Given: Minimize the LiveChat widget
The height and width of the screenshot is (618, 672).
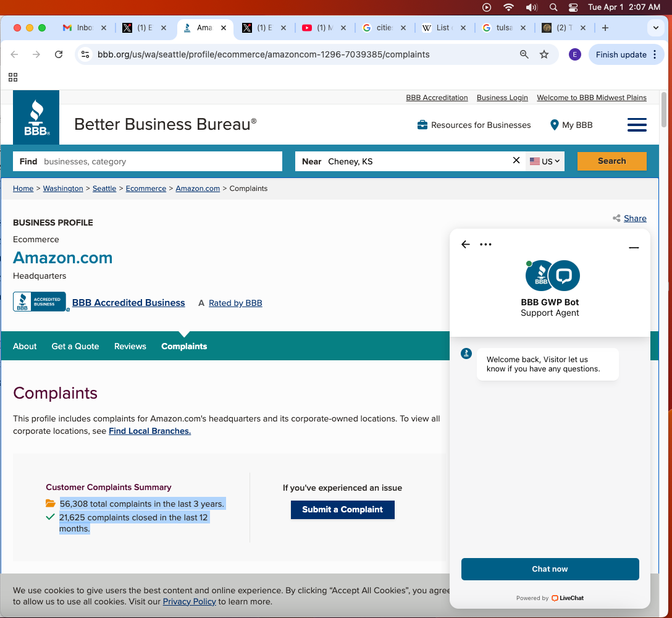Looking at the screenshot, I should click(x=634, y=247).
